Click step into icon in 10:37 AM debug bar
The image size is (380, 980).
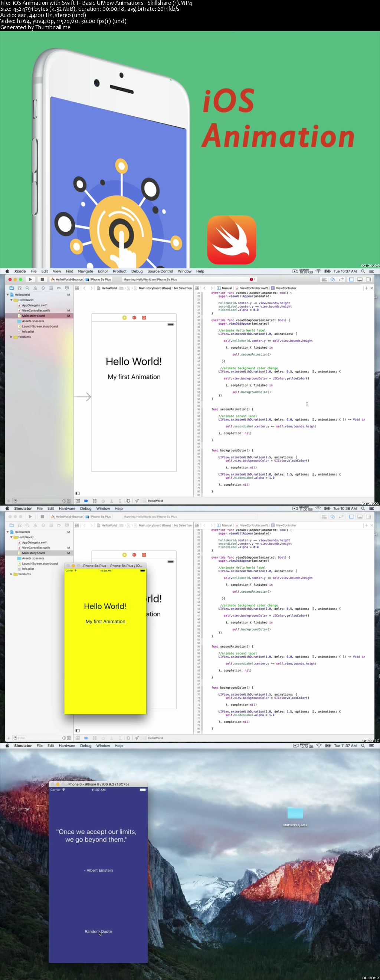click(x=112, y=501)
